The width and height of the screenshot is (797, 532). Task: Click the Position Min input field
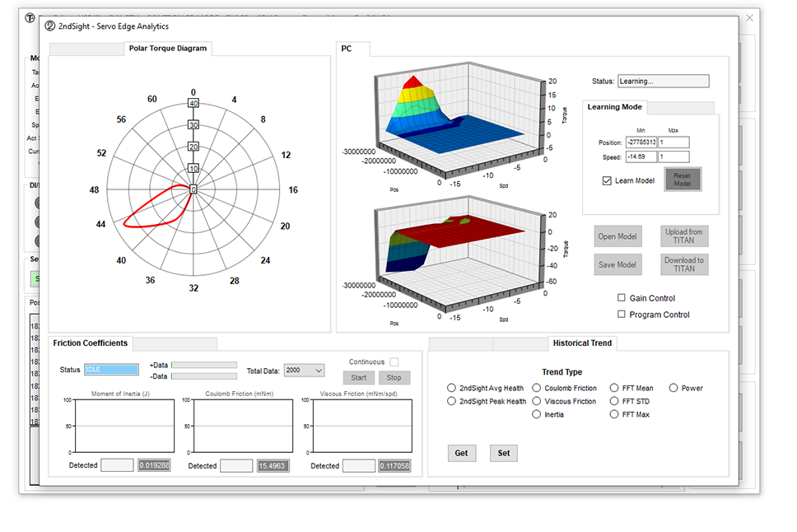(x=641, y=142)
